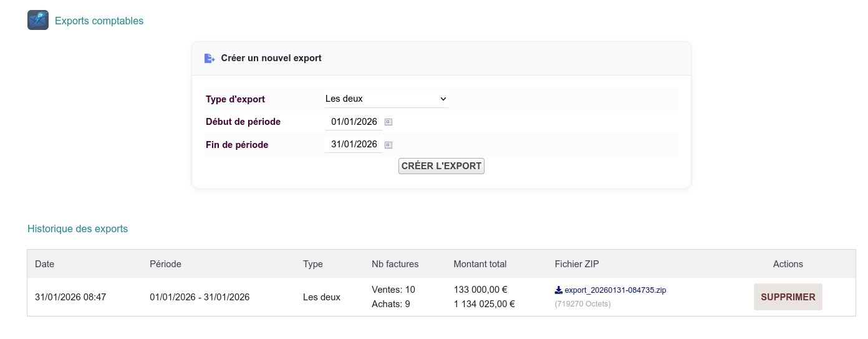Click the Nb factures column header
The width and height of the screenshot is (868, 339).
pos(395,264)
